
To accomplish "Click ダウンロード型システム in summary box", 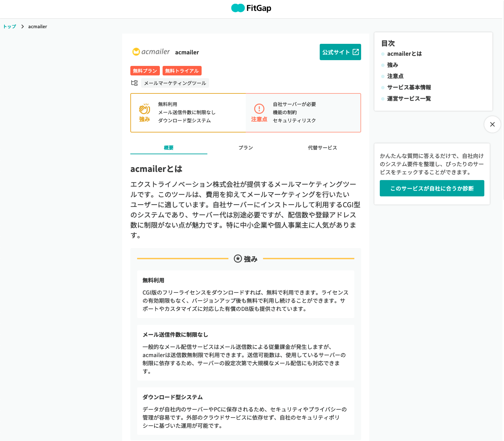I will (184, 121).
